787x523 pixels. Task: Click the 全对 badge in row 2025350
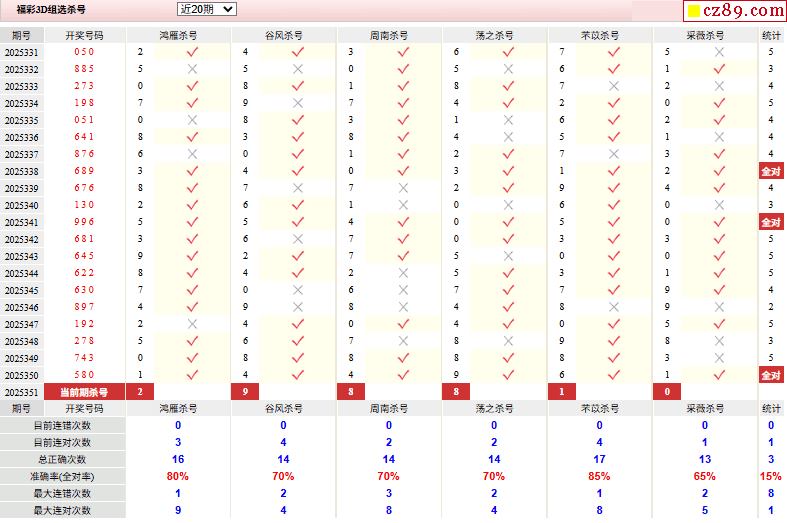tap(771, 375)
